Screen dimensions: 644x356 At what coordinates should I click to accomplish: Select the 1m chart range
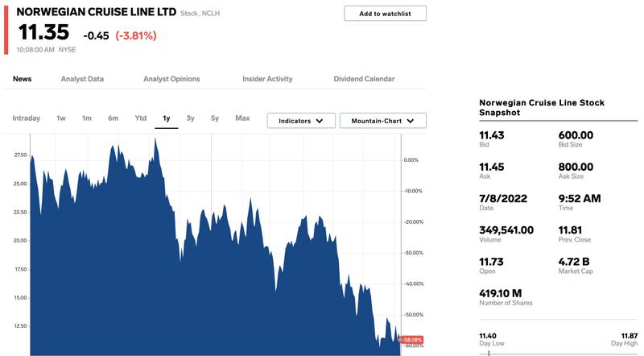(x=87, y=118)
